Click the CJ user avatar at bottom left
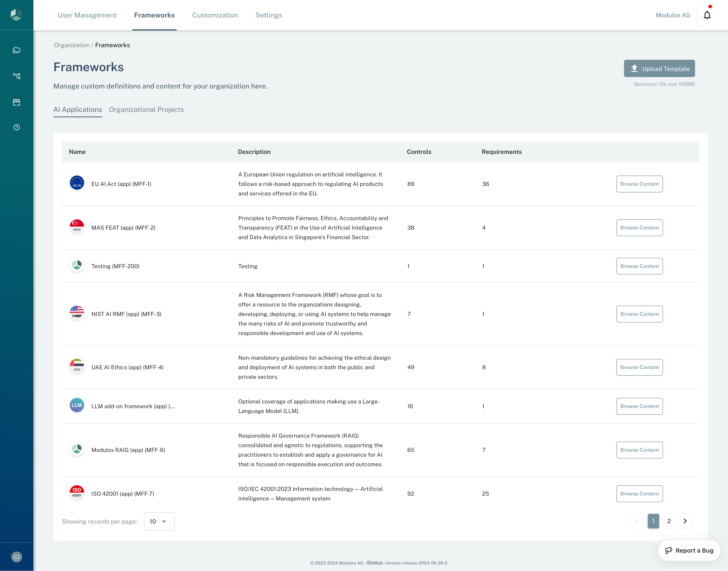This screenshot has width=728, height=571. click(x=16, y=557)
